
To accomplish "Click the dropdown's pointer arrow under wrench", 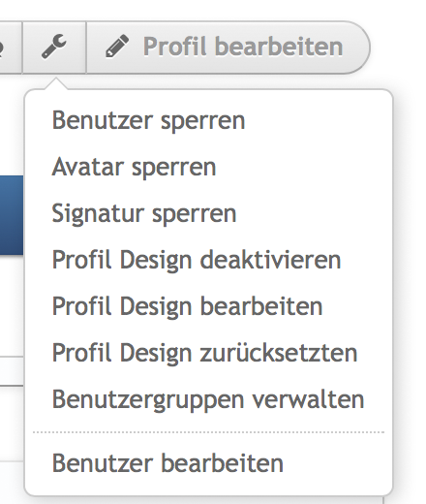I will pyautogui.click(x=55, y=83).
